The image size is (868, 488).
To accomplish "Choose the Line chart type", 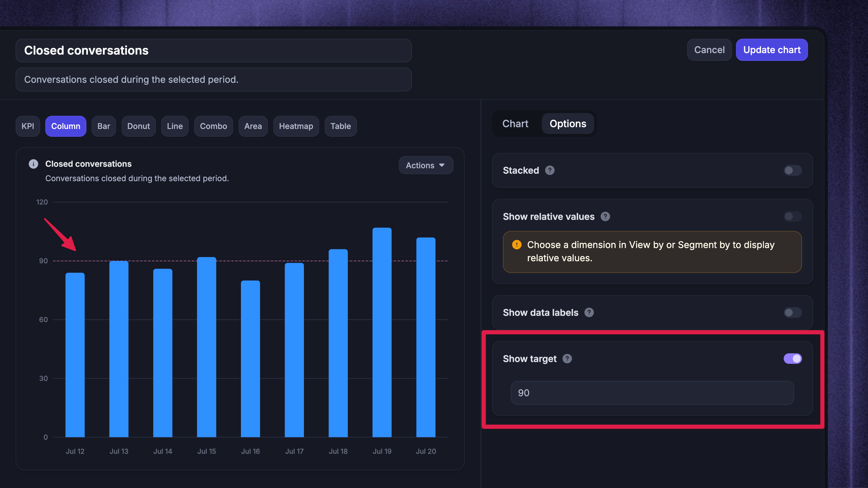I will coord(175,126).
